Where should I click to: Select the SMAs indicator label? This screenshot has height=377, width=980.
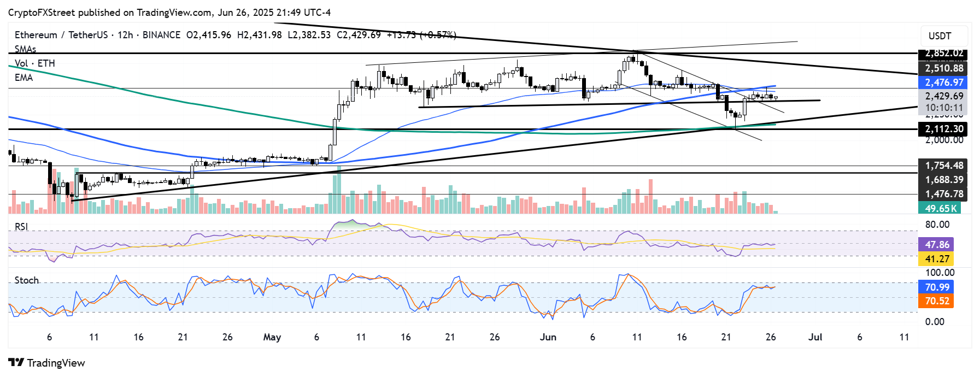point(25,49)
